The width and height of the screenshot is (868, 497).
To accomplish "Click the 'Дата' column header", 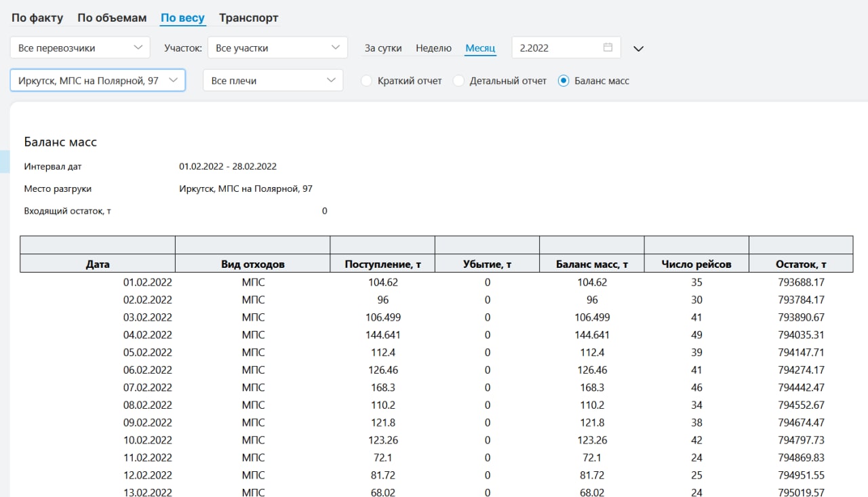I will coord(98,264).
